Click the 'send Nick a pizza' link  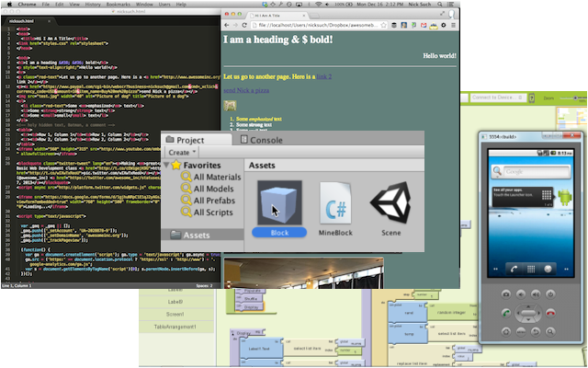[246, 90]
